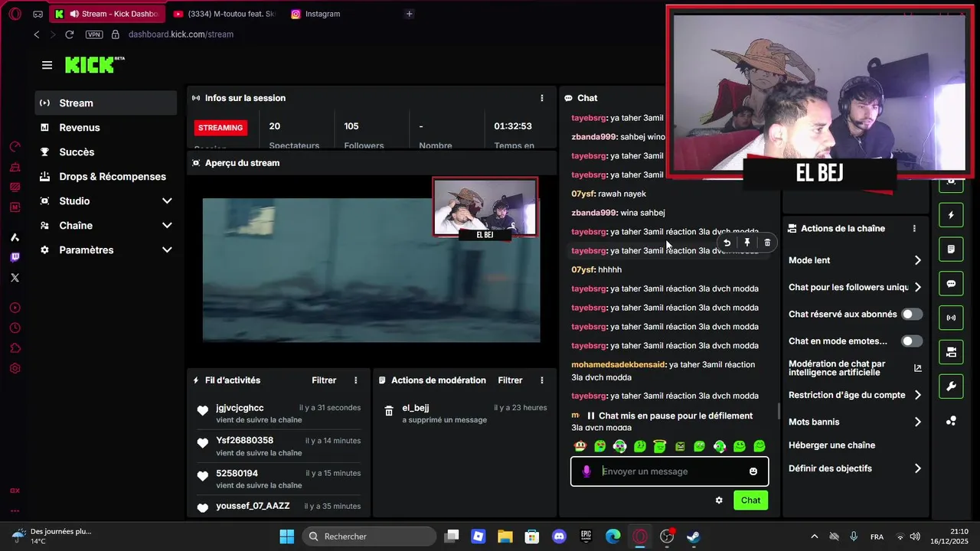The image size is (980, 551).
Task: Open the lightning bolt icon in right rail
Action: (951, 215)
